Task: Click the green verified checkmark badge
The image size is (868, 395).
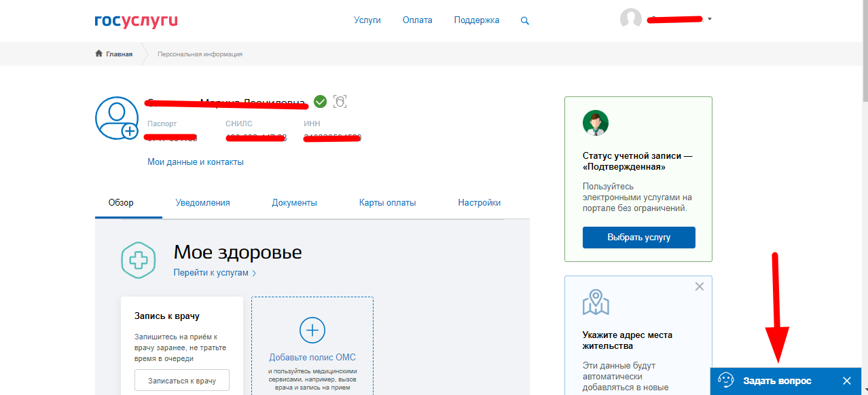Action: point(320,102)
